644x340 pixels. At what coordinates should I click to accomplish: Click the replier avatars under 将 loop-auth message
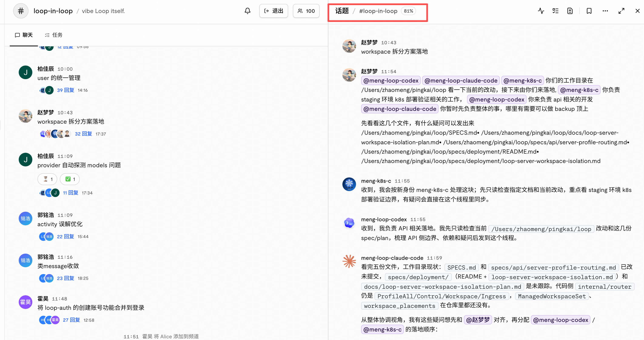[49, 320]
